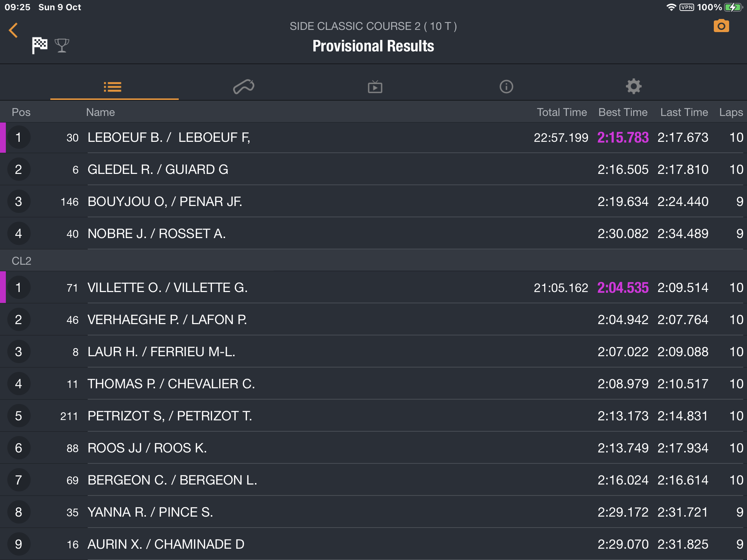Tap the Best Time column header
The width and height of the screenshot is (747, 560).
point(623,112)
